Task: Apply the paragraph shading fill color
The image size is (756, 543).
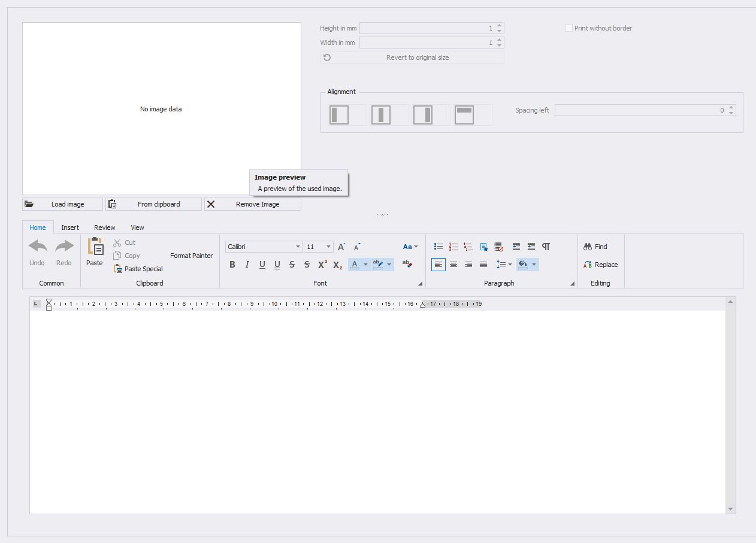Action: [x=523, y=265]
